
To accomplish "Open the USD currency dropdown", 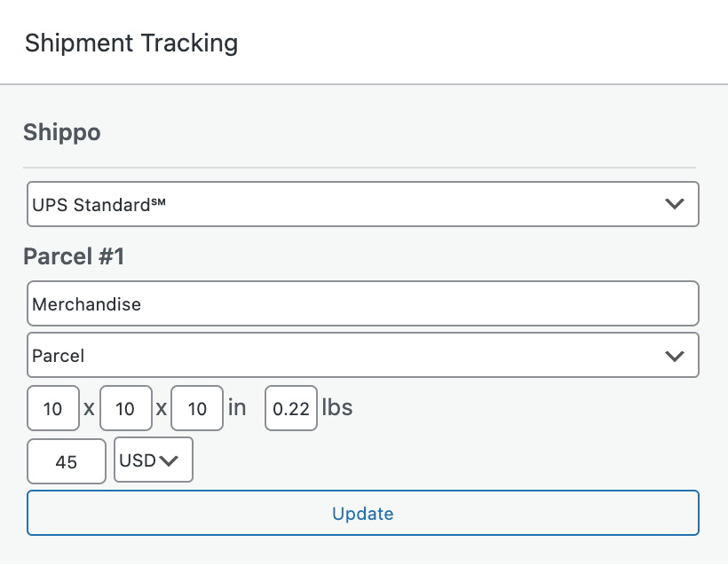I will click(x=153, y=460).
